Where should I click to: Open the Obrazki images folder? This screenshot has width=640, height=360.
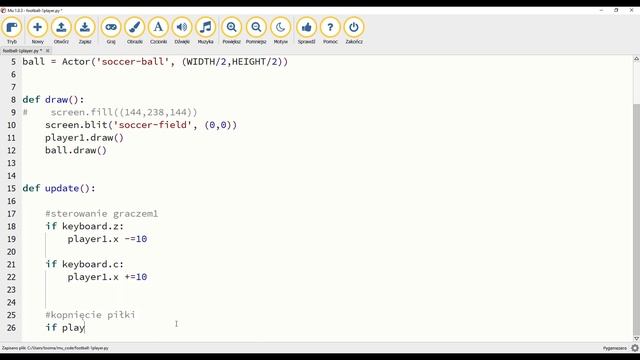click(135, 31)
